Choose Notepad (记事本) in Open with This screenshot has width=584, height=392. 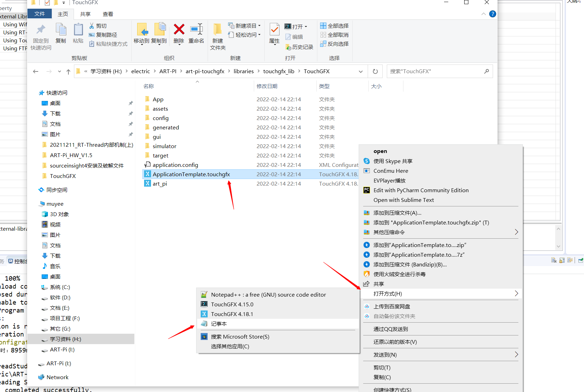click(278, 324)
